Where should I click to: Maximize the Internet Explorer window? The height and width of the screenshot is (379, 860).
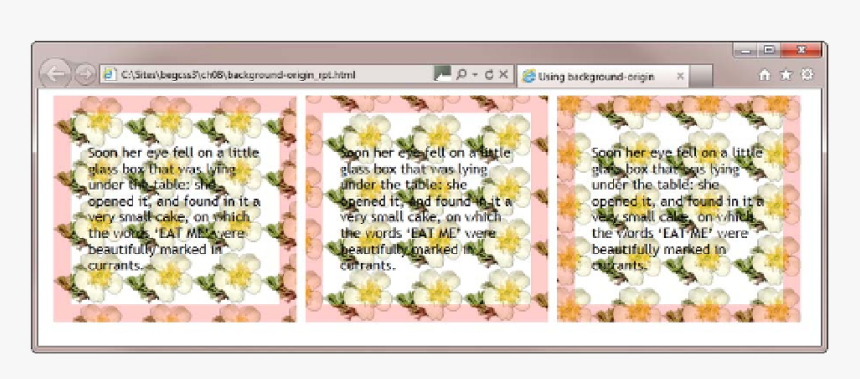[769, 50]
